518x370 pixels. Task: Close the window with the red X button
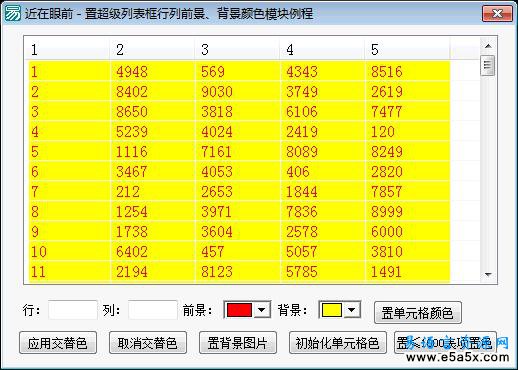point(497,13)
